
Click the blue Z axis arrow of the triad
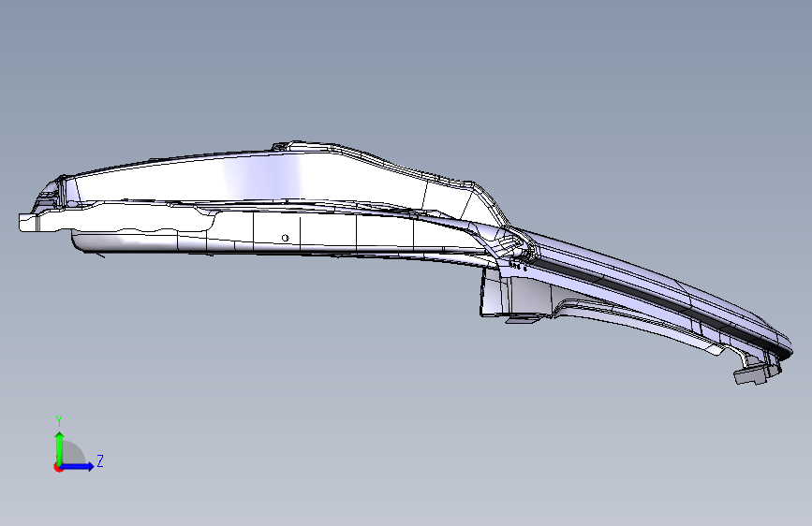tap(78, 466)
